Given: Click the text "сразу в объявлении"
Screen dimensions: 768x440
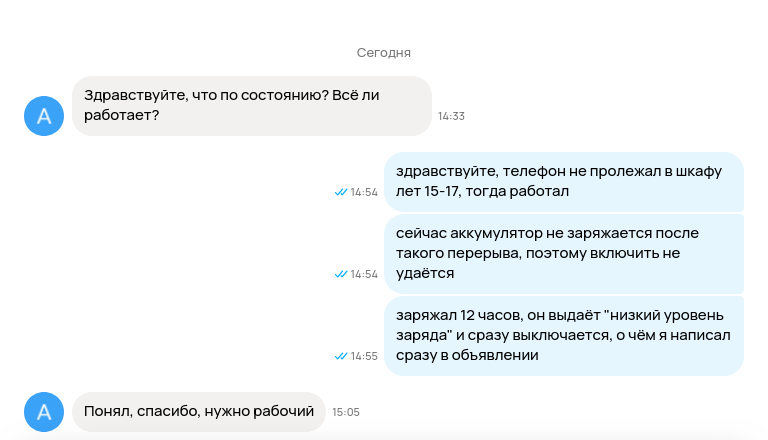Looking at the screenshot, I should pos(467,355).
